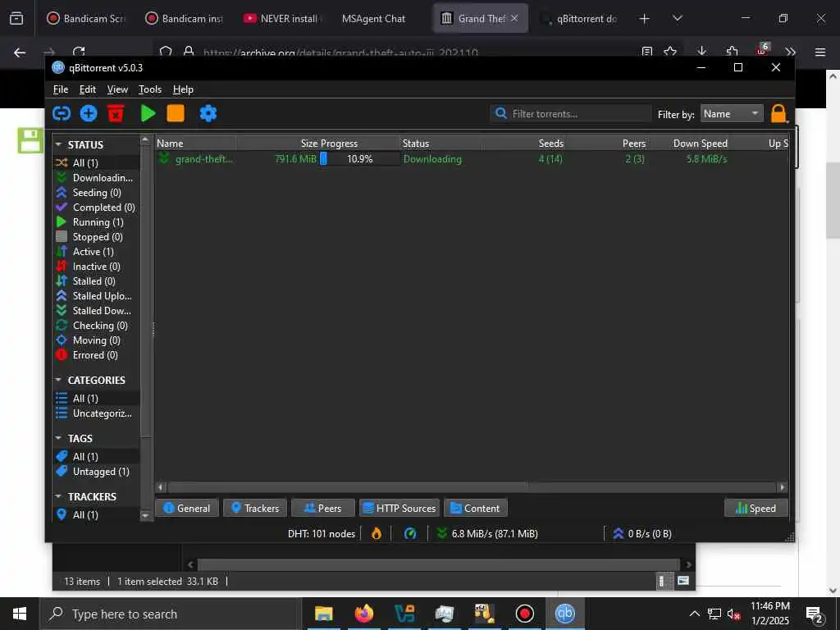Click the orange lock UI icon
The width and height of the screenshot is (840, 630).
coord(778,113)
